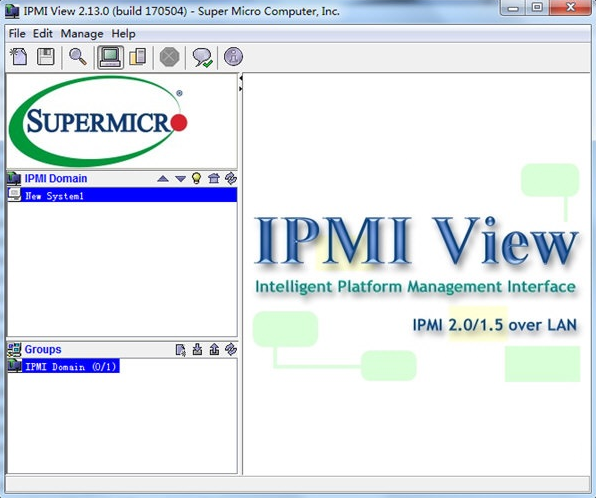Screen dimensions: 596x498
Task: Click the New system toolbar icon
Action: [18, 57]
